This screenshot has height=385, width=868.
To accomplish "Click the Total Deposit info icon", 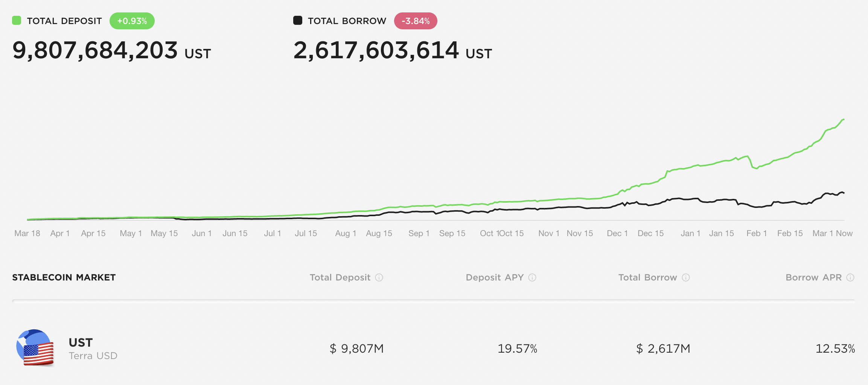I will pyautogui.click(x=379, y=277).
